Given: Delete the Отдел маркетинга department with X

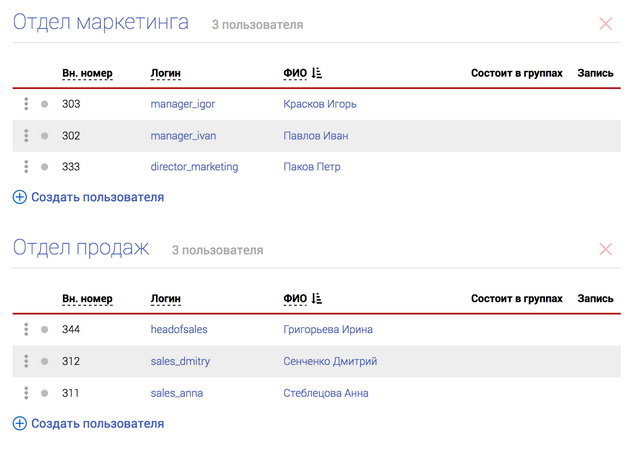Looking at the screenshot, I should [605, 24].
